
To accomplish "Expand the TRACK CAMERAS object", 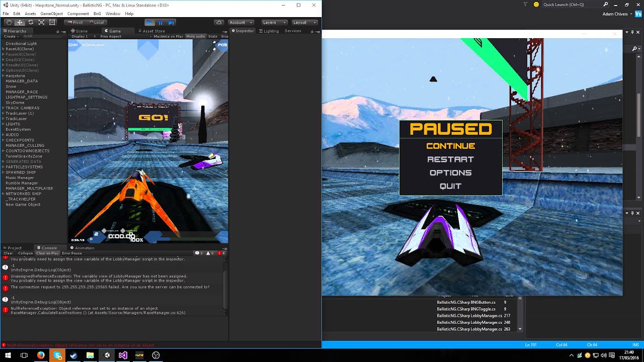I will click(x=3, y=108).
